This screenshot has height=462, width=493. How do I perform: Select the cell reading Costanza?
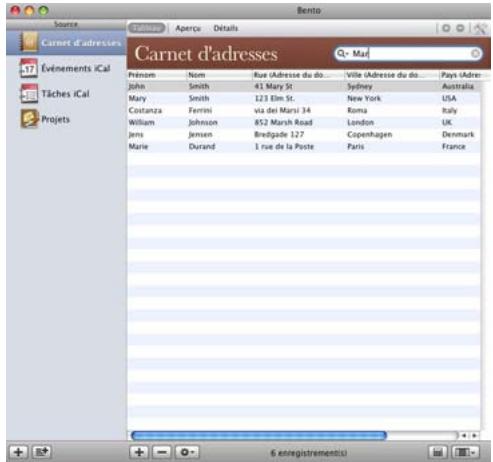(145, 110)
